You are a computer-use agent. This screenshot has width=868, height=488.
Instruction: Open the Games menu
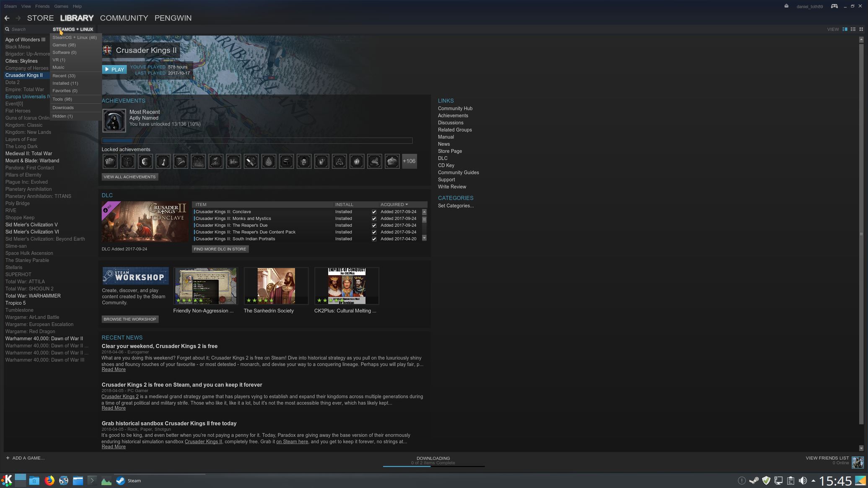61,6
